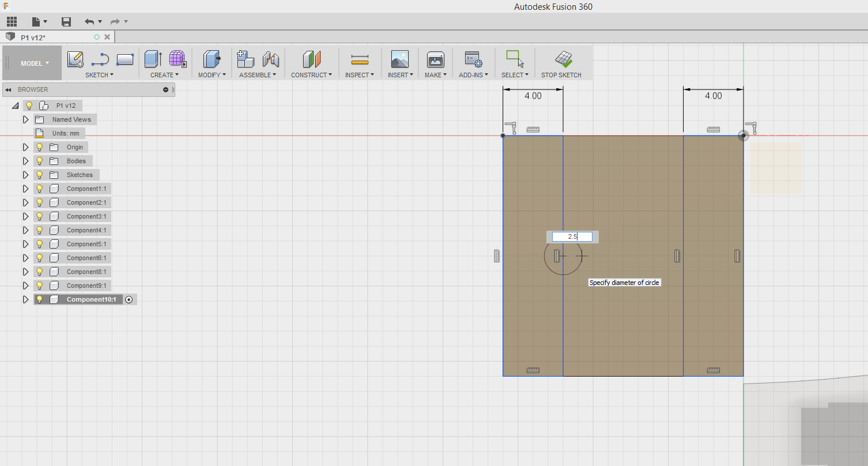Collapse the P1 v12 root node

15,106
